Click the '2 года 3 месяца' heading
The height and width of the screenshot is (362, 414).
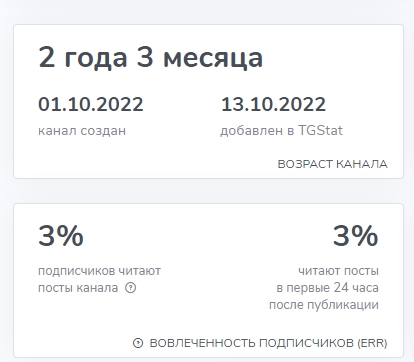click(151, 57)
